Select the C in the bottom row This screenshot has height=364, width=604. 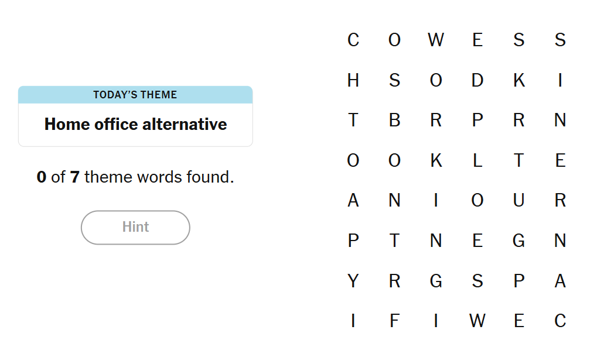coord(560,321)
